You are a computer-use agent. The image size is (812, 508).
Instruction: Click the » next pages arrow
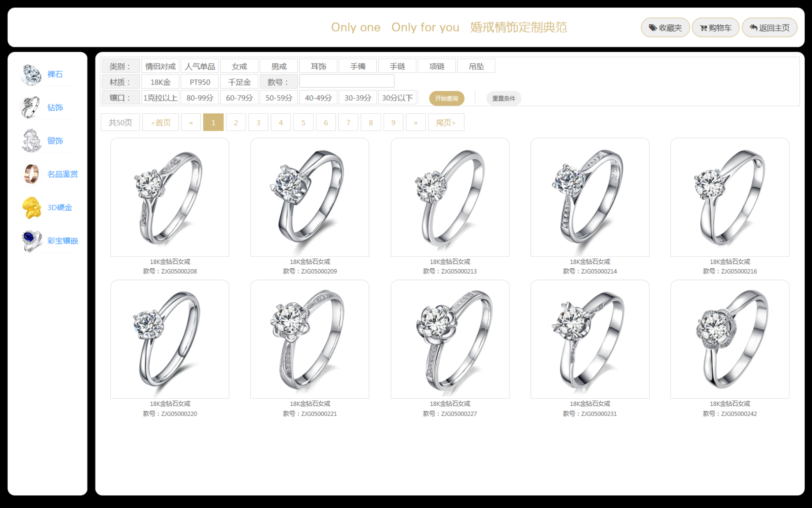pos(416,123)
